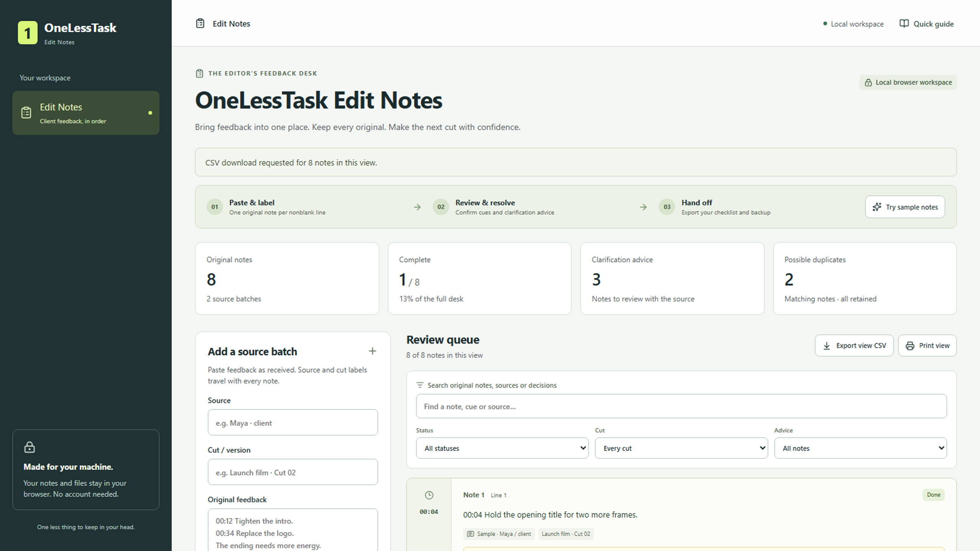
Task: Click the Clarification advice stat card
Action: tap(672, 279)
